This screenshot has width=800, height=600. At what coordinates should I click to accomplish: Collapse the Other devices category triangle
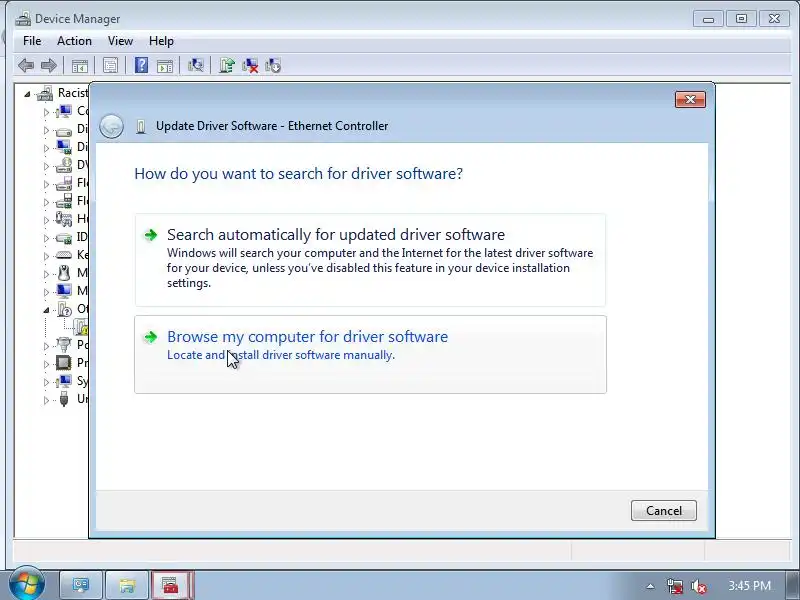tap(46, 310)
